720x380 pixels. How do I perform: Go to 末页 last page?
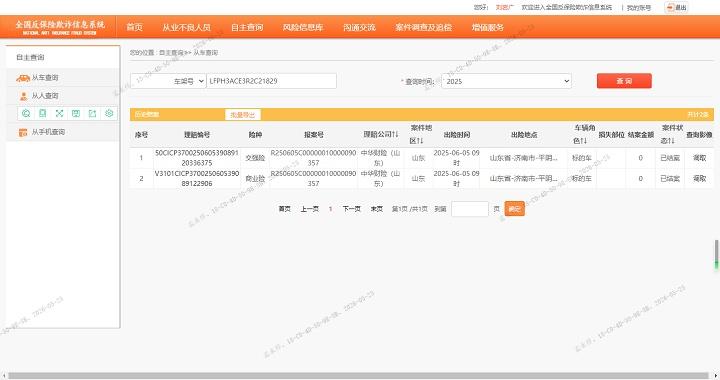pyautogui.click(x=377, y=209)
